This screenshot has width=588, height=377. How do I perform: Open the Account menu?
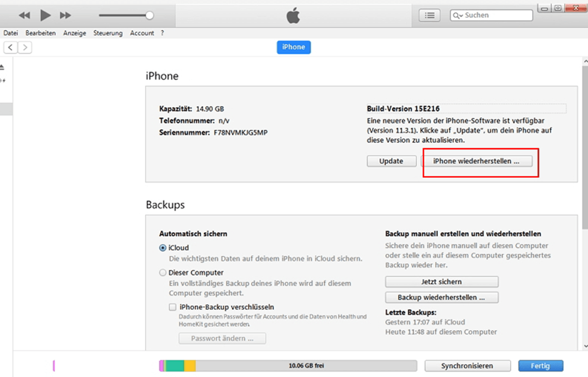(x=142, y=33)
